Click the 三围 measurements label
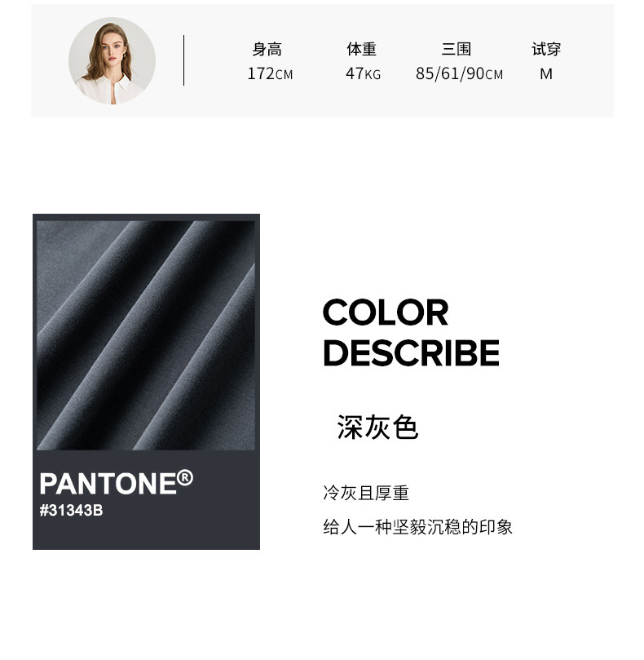This screenshot has width=644, height=660. pyautogui.click(x=457, y=49)
